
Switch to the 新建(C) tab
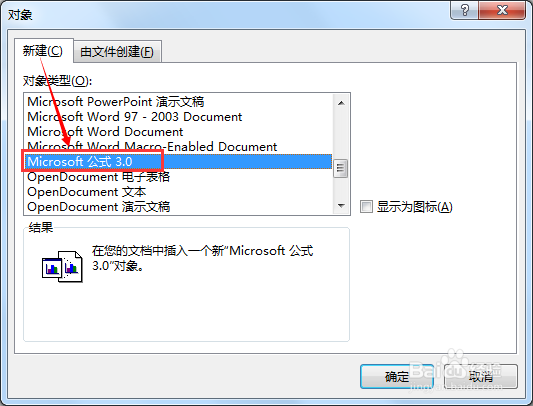pyautogui.click(x=44, y=51)
